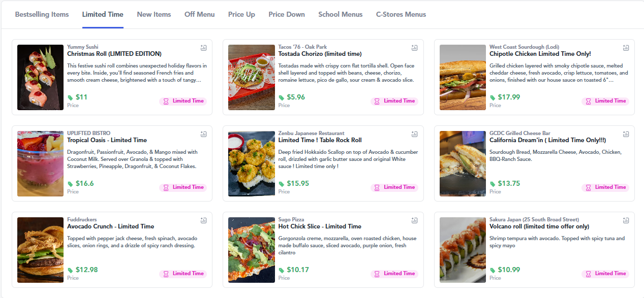Switch to the Bestselling Items tab
This screenshot has height=298, width=644.
coord(42,14)
